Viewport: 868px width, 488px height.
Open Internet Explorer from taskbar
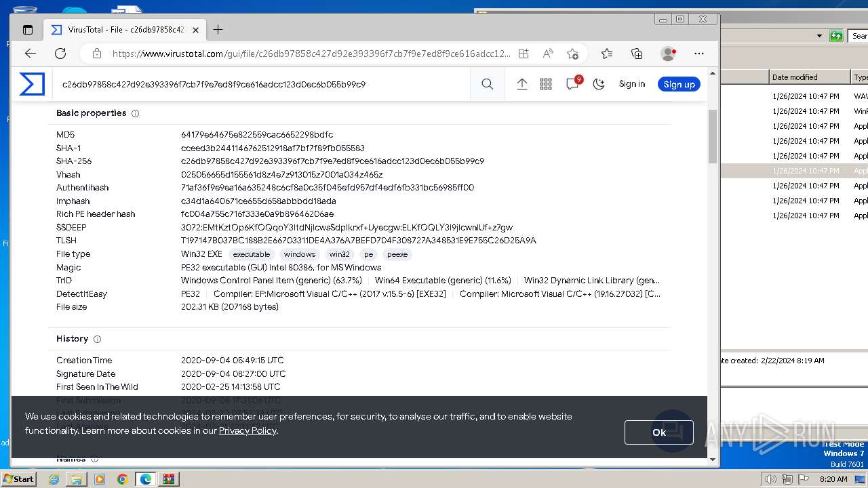click(x=54, y=479)
